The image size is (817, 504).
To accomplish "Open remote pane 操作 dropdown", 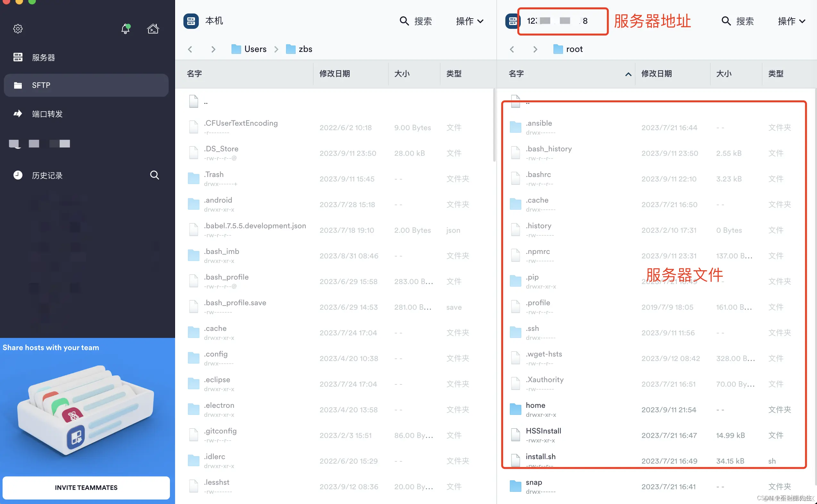I will (x=791, y=21).
